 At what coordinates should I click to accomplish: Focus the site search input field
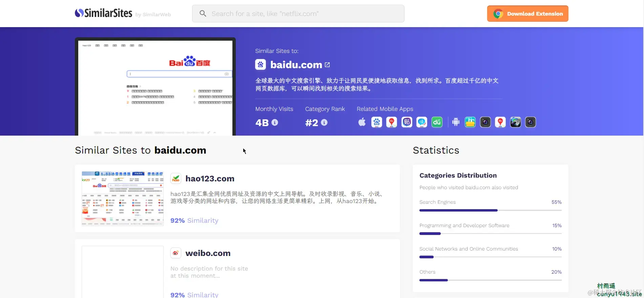click(x=298, y=14)
